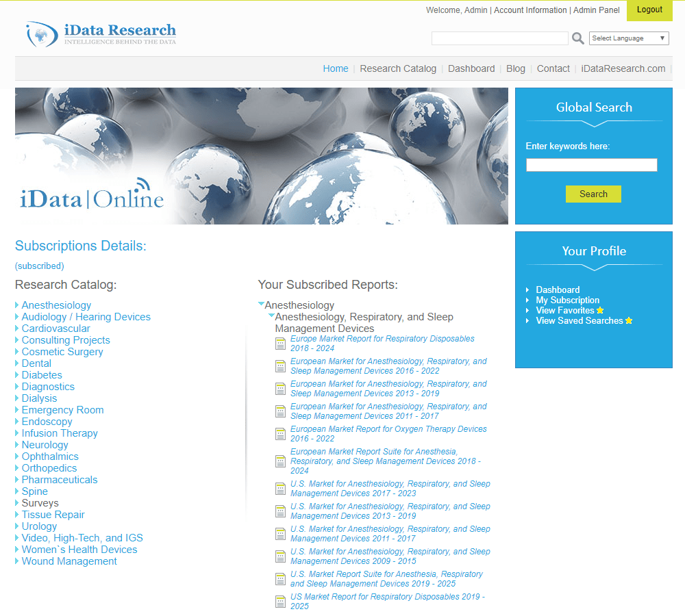
Task: Open the Diabetes category
Action: pyautogui.click(x=42, y=375)
